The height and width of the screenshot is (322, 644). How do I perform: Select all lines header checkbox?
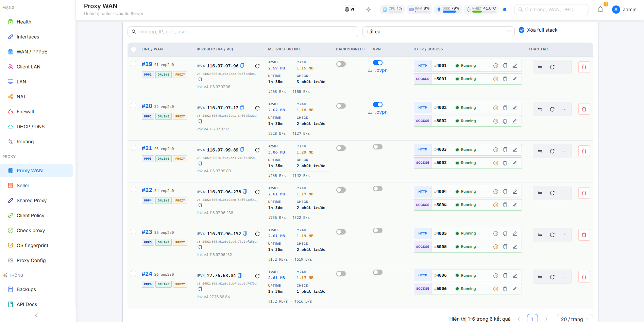[134, 49]
